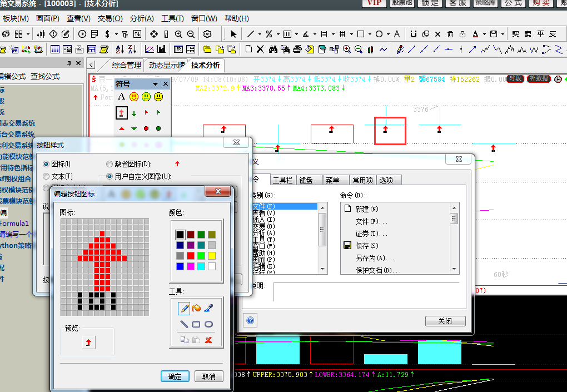The image size is (567, 392).
Task: Click the binoculars find icon
Action: point(273,49)
